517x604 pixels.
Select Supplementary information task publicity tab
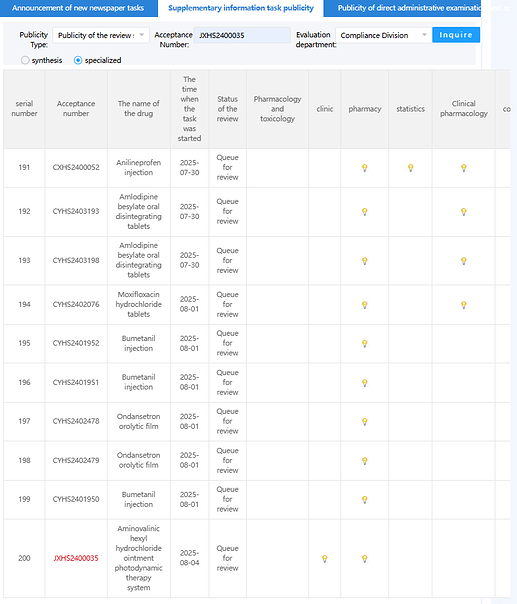click(241, 8)
